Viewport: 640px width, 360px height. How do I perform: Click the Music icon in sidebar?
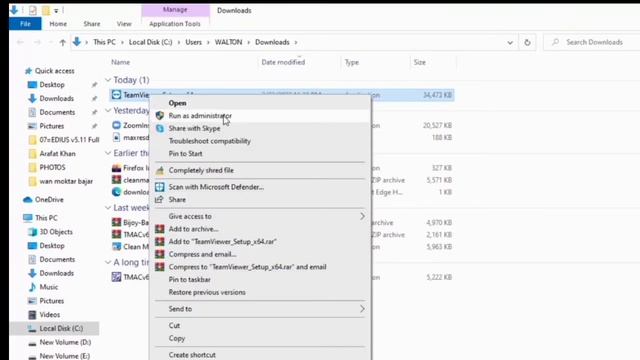click(32, 287)
